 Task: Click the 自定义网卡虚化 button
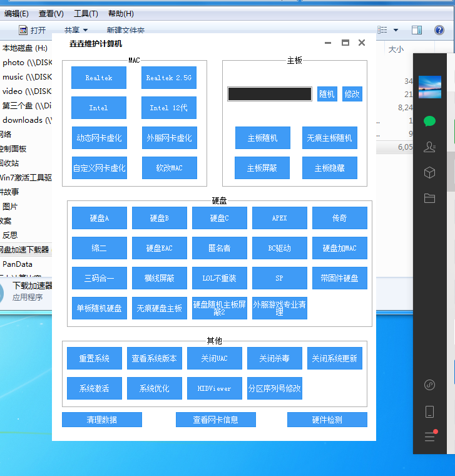click(x=100, y=168)
